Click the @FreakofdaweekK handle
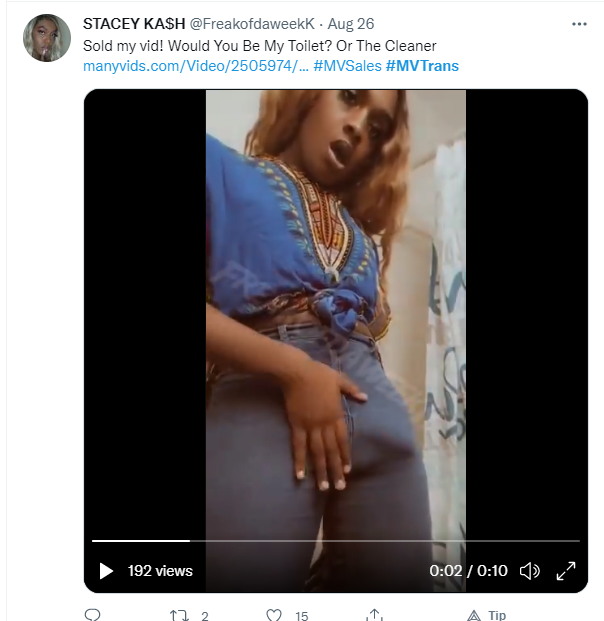The height and width of the screenshot is (621, 604). coord(252,24)
